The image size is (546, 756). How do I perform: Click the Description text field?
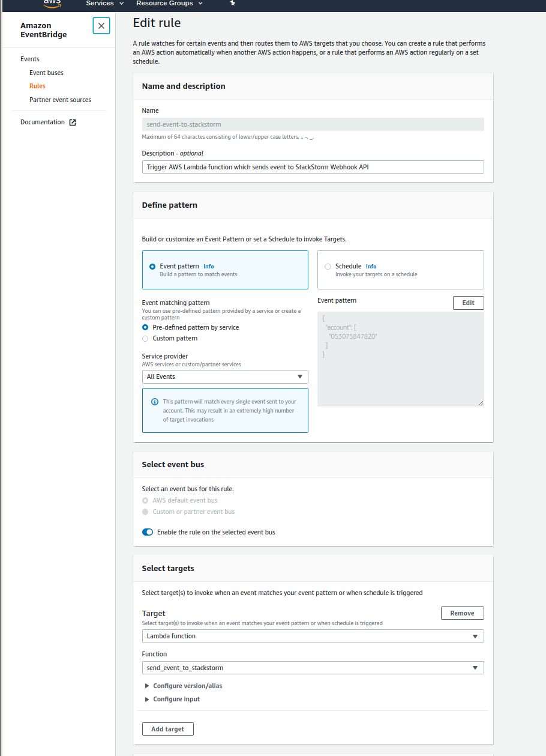pyautogui.click(x=313, y=167)
